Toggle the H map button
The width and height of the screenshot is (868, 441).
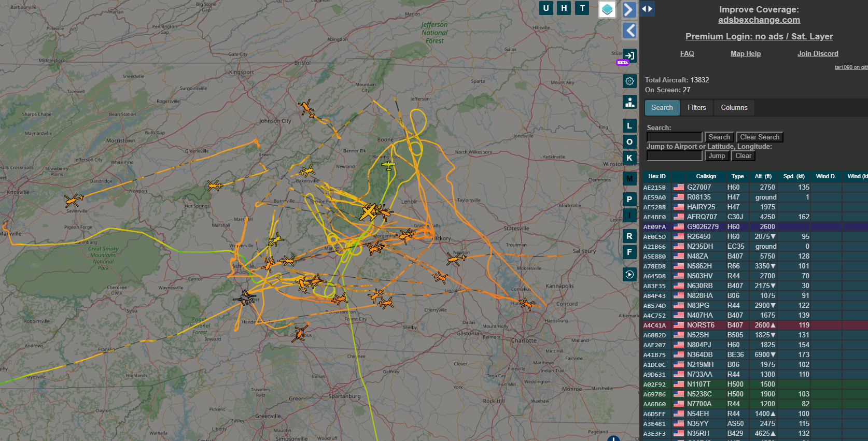point(564,8)
